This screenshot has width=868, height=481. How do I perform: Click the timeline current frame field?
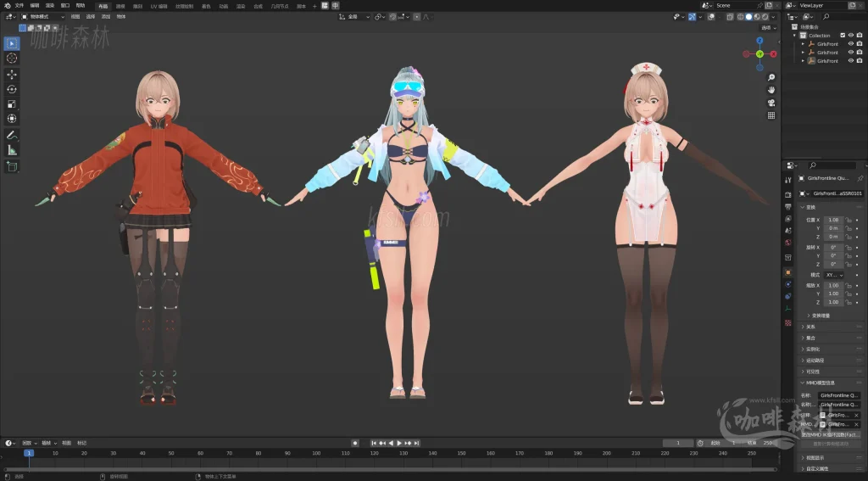(678, 444)
